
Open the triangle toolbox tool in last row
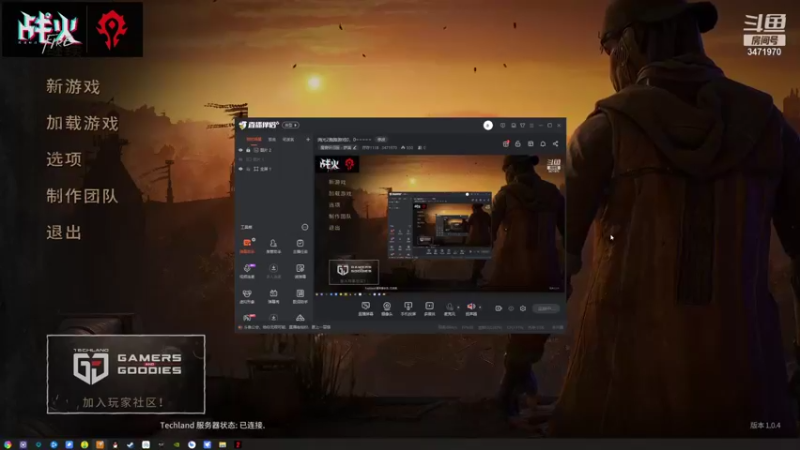(x=300, y=318)
